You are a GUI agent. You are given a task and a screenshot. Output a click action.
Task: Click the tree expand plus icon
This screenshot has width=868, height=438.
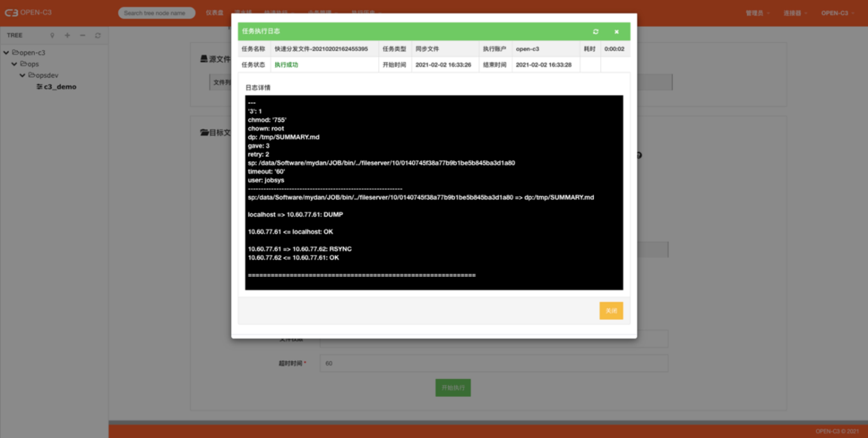click(67, 35)
